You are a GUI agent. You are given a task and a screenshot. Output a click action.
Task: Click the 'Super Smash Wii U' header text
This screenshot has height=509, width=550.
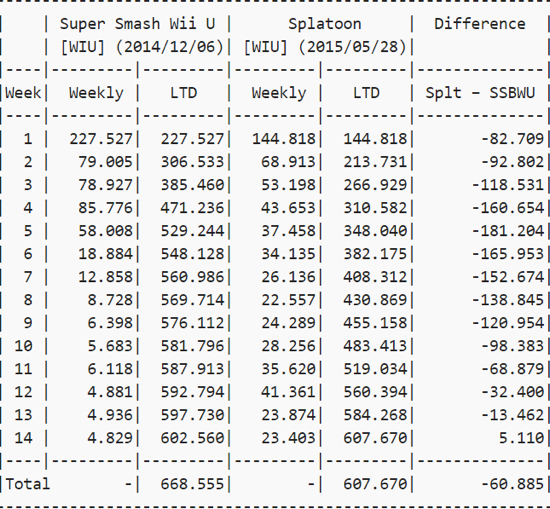pyautogui.click(x=137, y=24)
